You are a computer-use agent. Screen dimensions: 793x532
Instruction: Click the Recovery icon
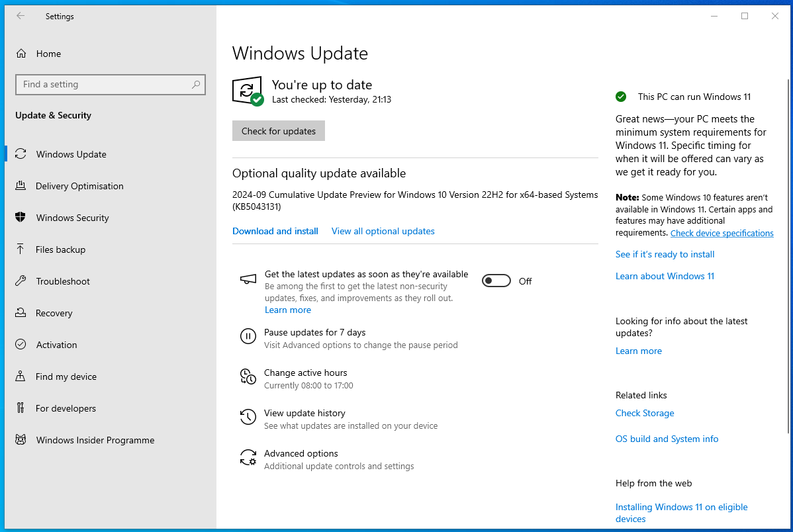click(x=21, y=312)
